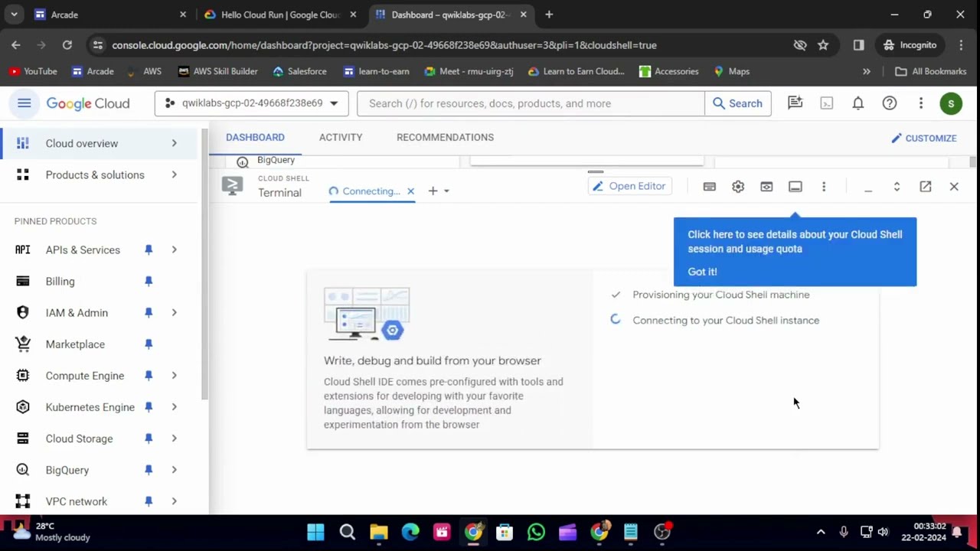Open the Windows Start menu
980x551 pixels.
(x=315, y=532)
